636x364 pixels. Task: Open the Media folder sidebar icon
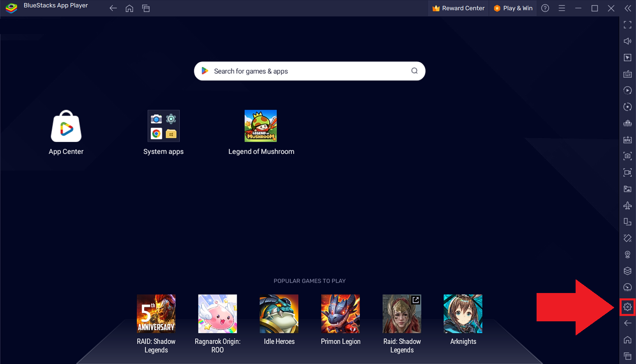(627, 189)
